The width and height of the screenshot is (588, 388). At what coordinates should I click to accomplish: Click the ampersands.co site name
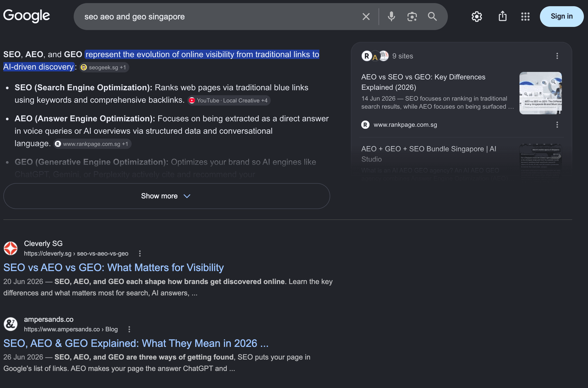[x=49, y=319]
